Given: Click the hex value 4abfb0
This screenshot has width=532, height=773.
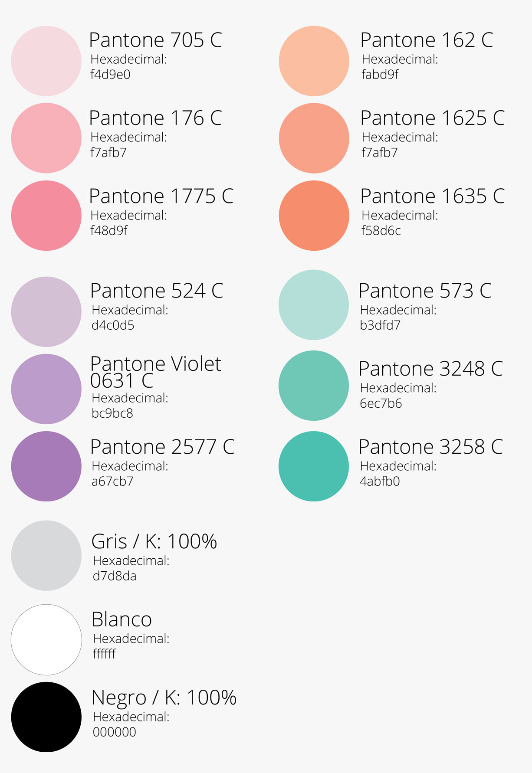Looking at the screenshot, I should tap(380, 481).
